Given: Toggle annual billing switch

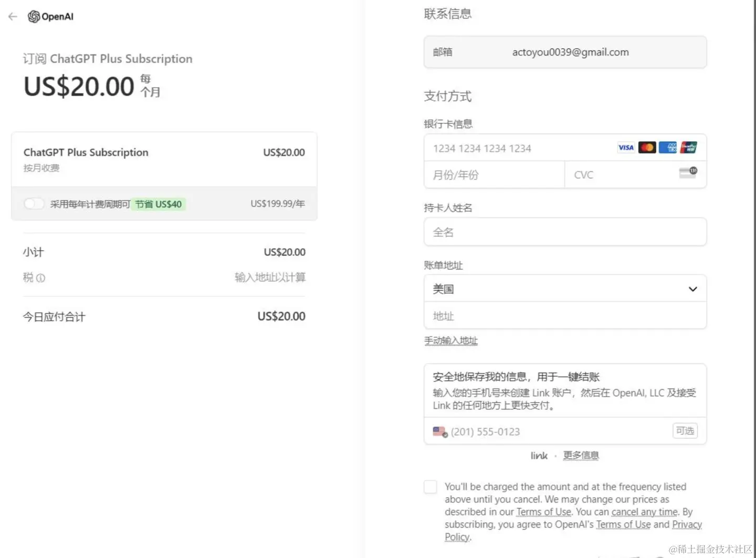Looking at the screenshot, I should tap(34, 204).
